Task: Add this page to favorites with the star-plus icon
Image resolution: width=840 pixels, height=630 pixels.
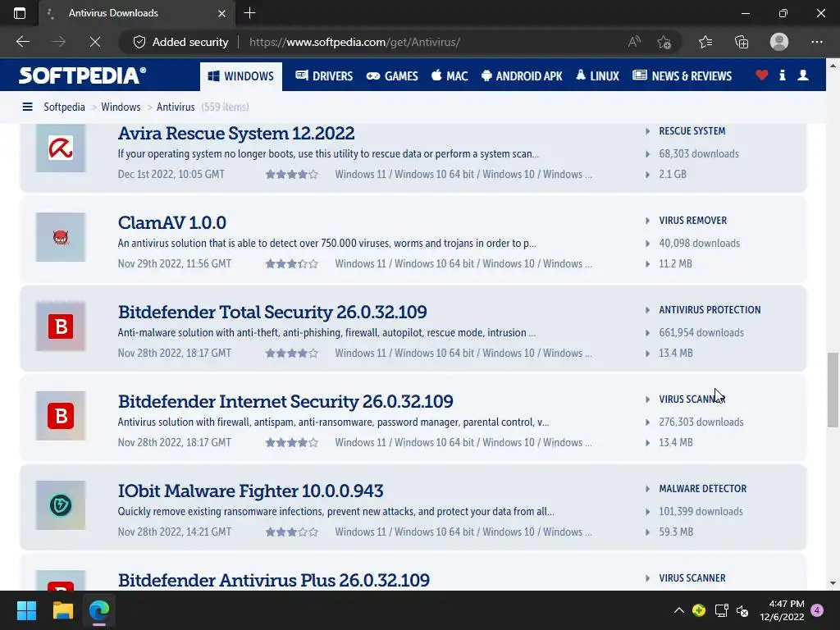Action: click(664, 42)
